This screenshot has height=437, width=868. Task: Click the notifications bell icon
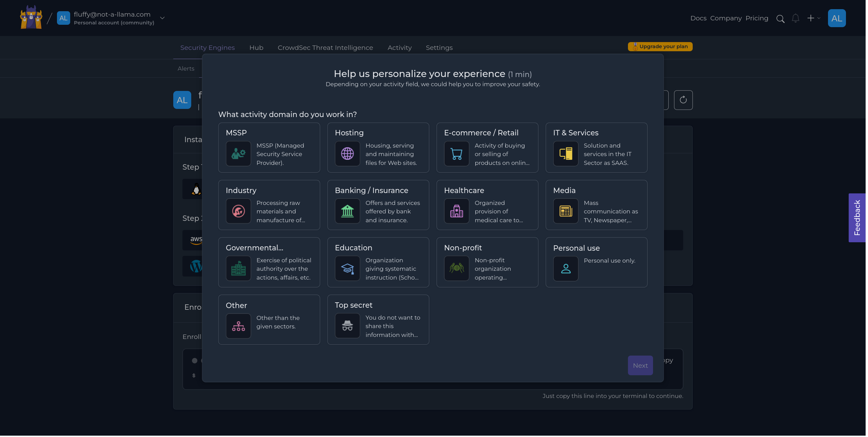[795, 18]
